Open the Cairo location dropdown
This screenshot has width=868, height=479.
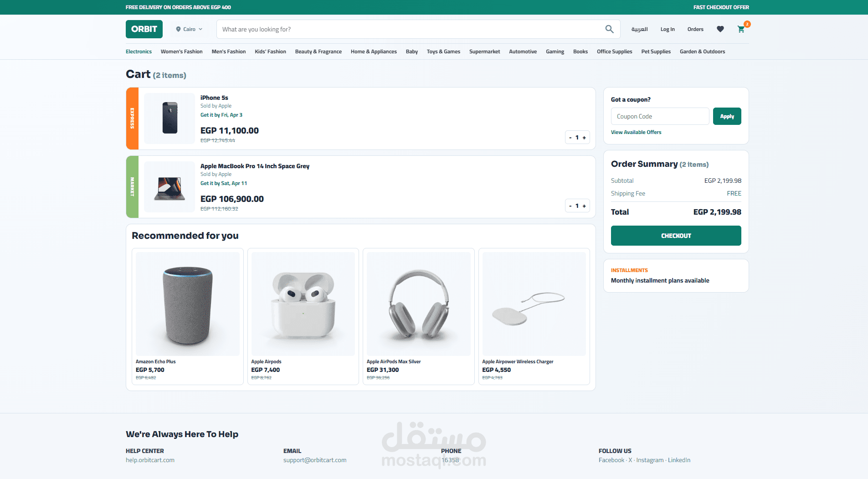pos(189,29)
